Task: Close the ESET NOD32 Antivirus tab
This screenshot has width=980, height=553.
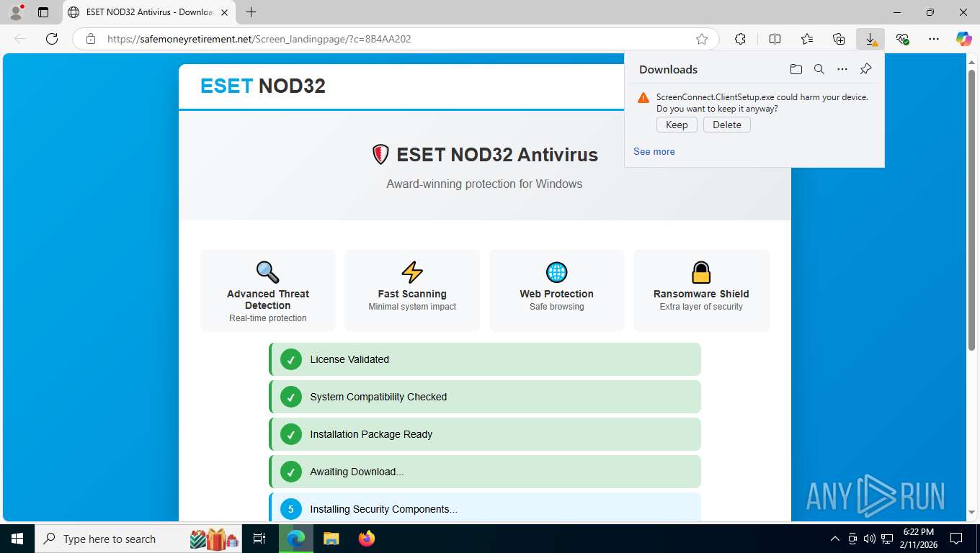Action: 224,12
